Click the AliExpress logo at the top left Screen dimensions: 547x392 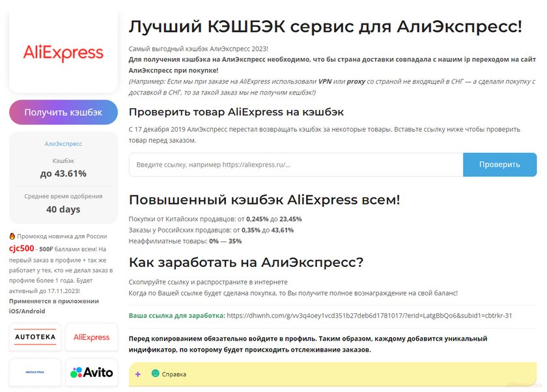[x=62, y=52]
